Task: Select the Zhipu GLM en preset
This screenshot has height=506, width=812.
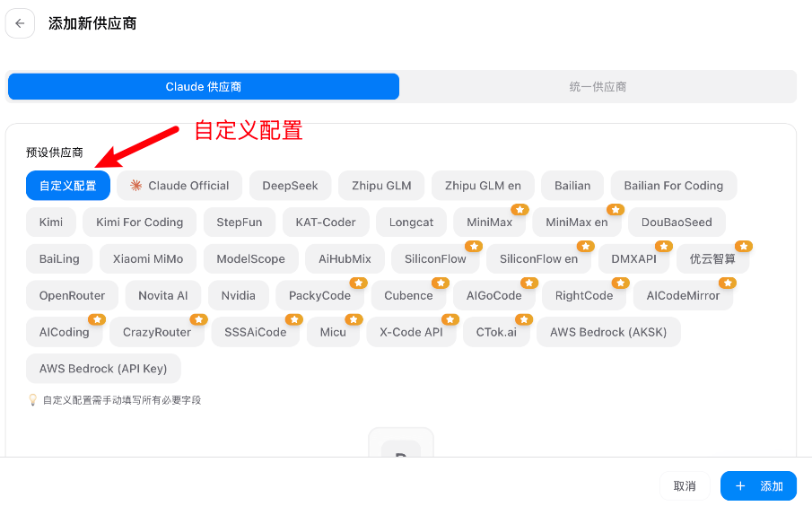Action: (483, 186)
